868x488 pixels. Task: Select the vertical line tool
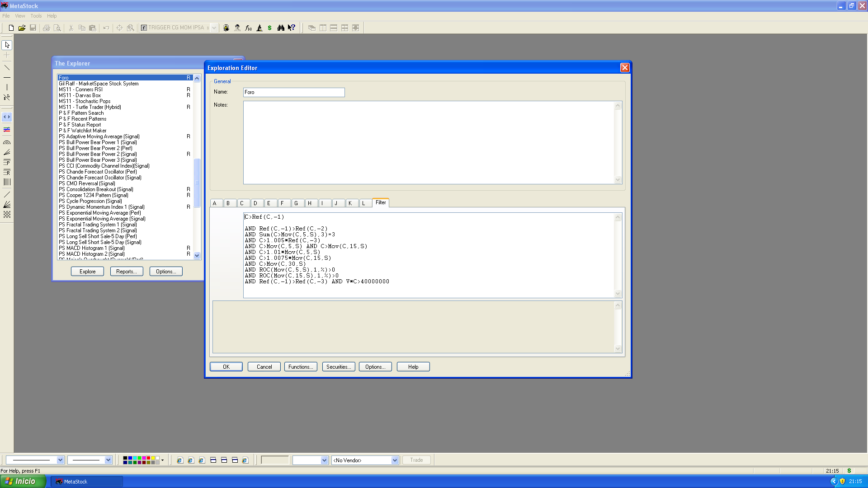(7, 87)
